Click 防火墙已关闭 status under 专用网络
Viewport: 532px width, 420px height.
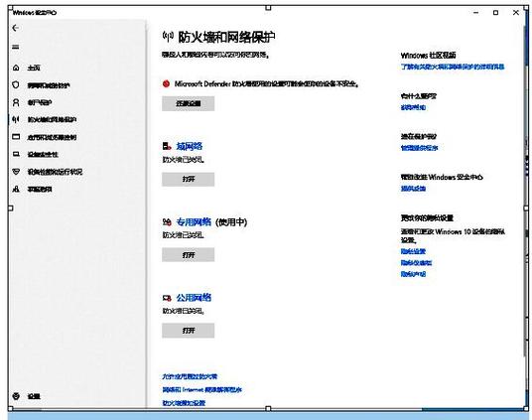tap(184, 235)
